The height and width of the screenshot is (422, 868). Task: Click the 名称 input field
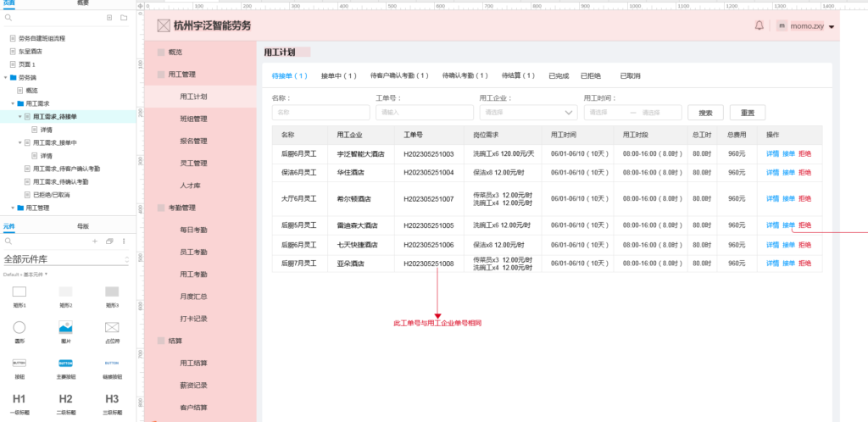pyautogui.click(x=320, y=112)
